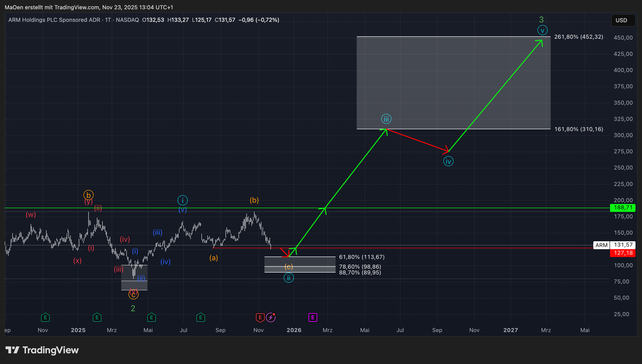Click the green earnings icon near Nov 2024
The width and height of the screenshot is (642, 364).
coord(45,317)
